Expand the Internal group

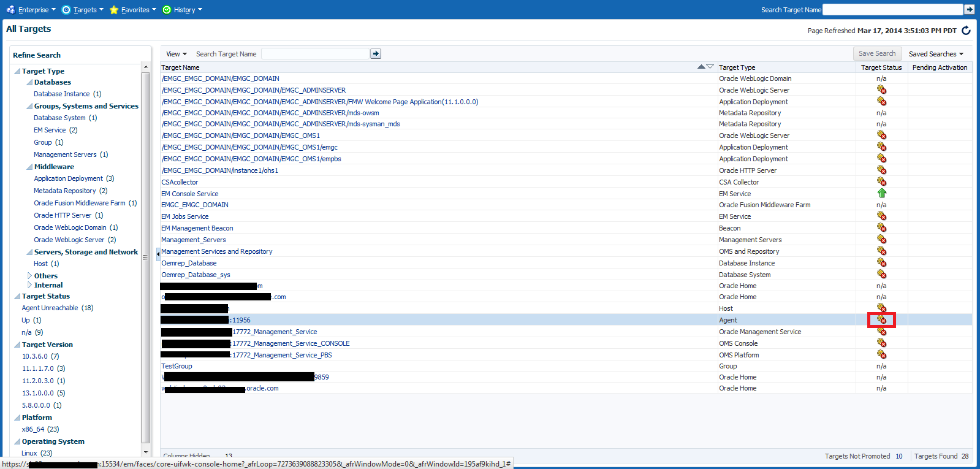(x=29, y=285)
